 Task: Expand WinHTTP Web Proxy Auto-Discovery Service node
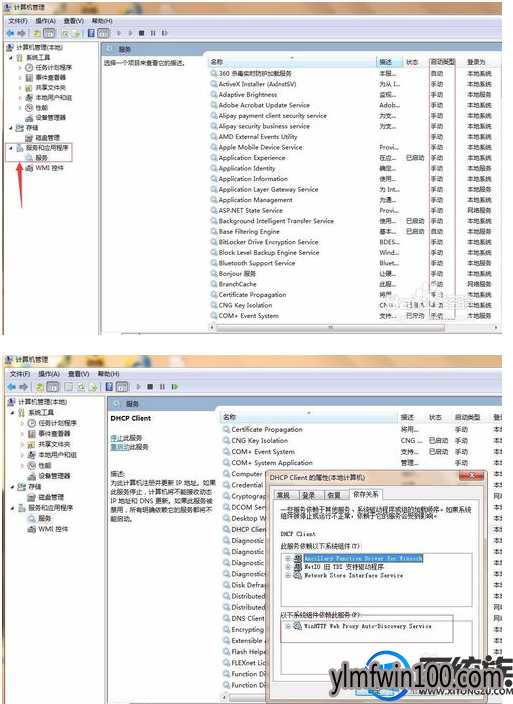[x=288, y=626]
